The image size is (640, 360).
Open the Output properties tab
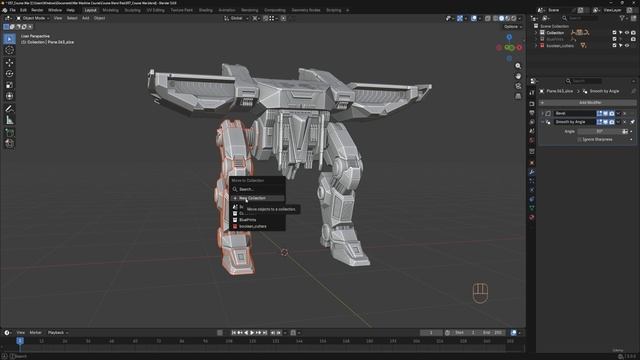[532, 113]
